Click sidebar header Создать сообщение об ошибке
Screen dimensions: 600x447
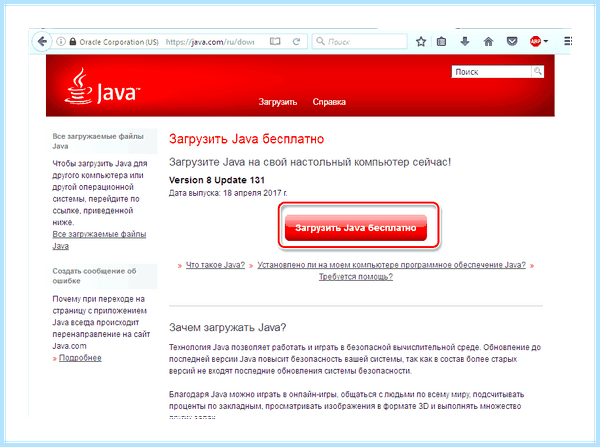click(94, 276)
